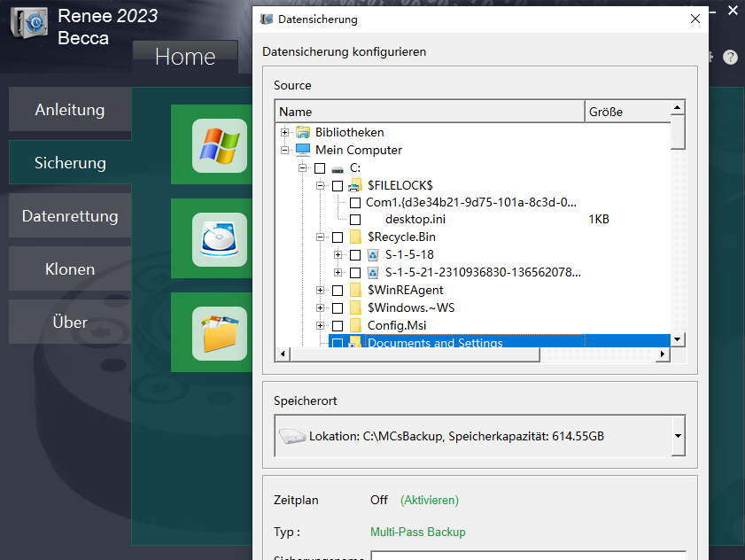Click the horizontal scroll right arrow
Image resolution: width=745 pixels, height=560 pixels.
(663, 354)
